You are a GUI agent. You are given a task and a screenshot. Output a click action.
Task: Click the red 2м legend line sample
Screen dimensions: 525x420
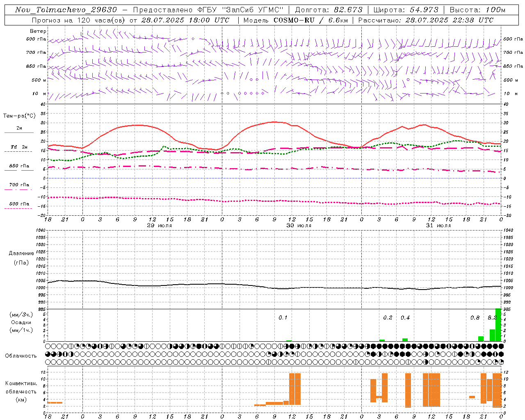coord(19,132)
